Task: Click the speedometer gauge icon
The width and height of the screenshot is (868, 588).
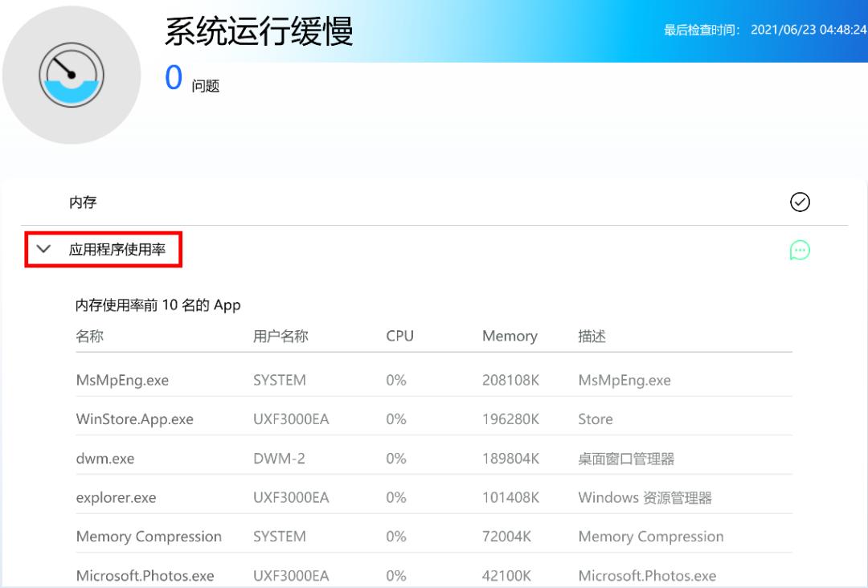Action: click(72, 74)
